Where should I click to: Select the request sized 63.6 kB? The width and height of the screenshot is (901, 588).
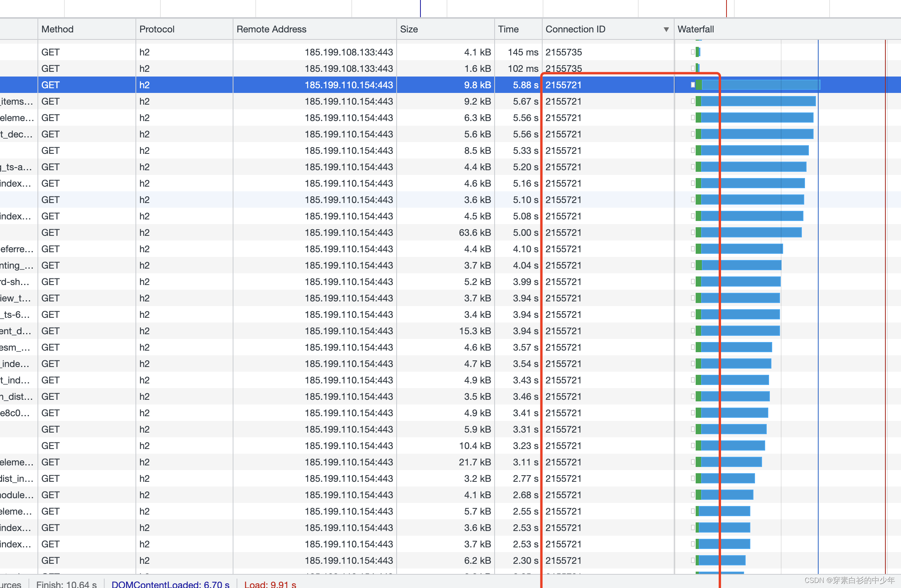pos(474,233)
